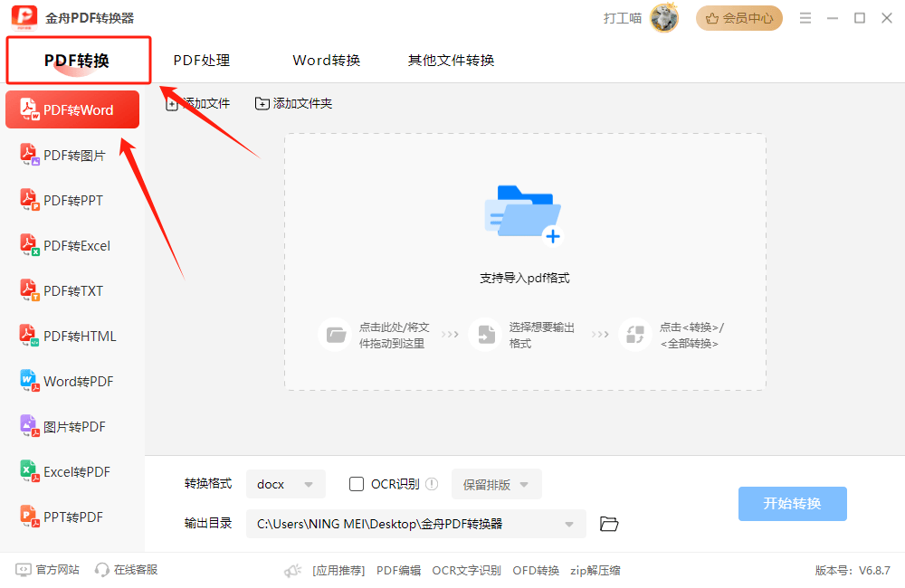Open OCR文字识别 recommended link
905x588 pixels.
(466, 571)
